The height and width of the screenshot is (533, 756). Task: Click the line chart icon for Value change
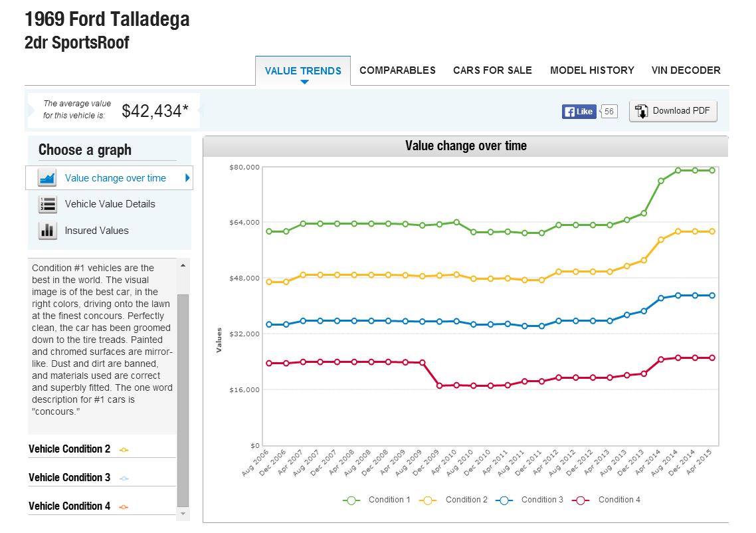coord(47,178)
